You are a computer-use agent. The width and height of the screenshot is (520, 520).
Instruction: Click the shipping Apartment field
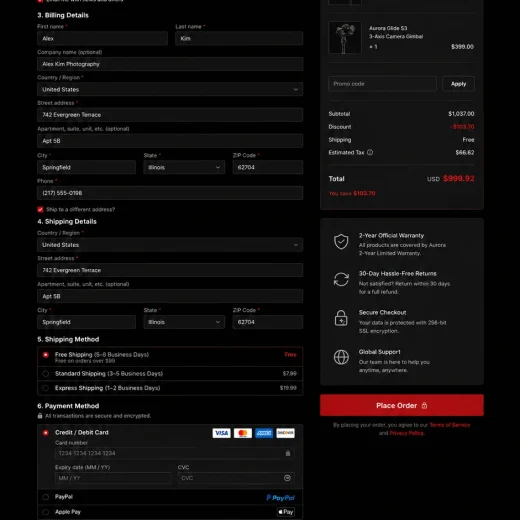tap(170, 296)
